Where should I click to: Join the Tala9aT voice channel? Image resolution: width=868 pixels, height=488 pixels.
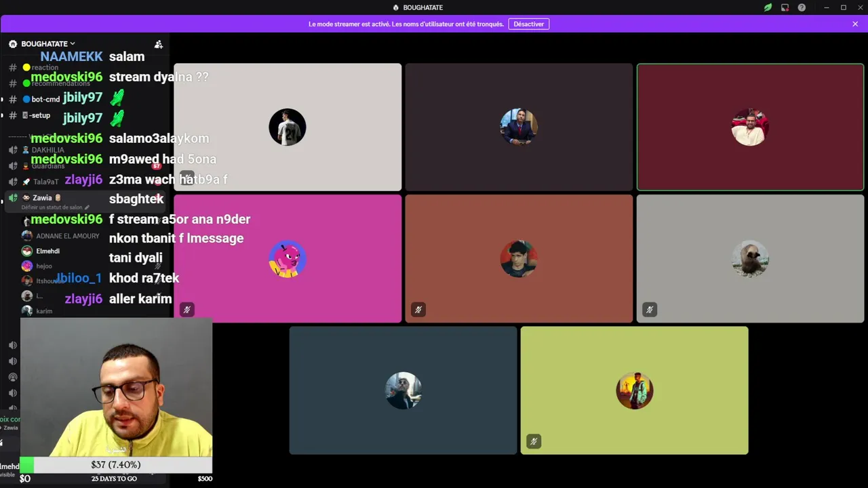(x=45, y=182)
